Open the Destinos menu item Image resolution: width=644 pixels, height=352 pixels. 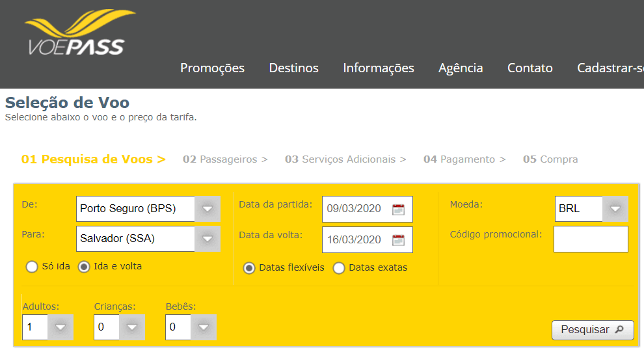293,68
